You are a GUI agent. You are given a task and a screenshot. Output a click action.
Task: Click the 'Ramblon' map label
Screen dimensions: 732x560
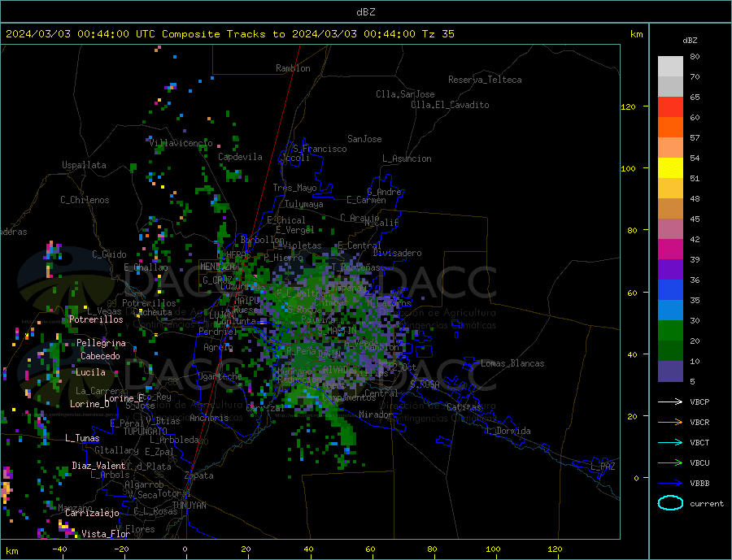click(x=293, y=68)
